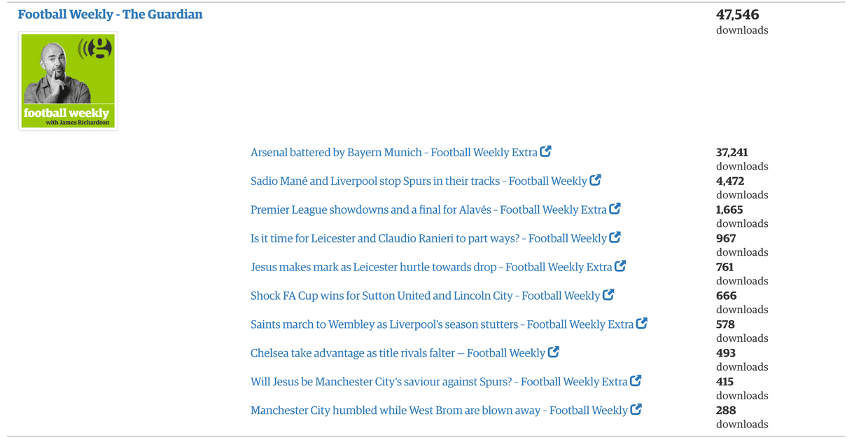The image size is (868, 440).
Task: Open 'Arsenal battered by Bayern Munich' episode link
Action: pos(393,153)
